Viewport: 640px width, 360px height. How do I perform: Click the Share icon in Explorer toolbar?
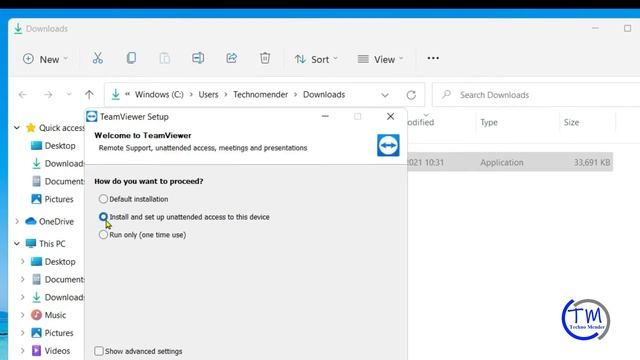click(231, 58)
